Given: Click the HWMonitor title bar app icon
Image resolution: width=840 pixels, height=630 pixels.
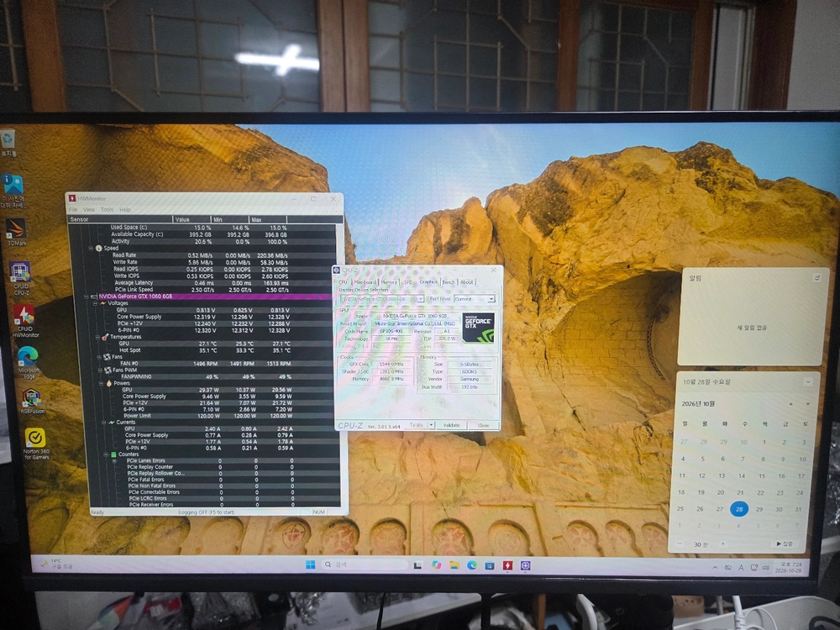Looking at the screenshot, I should click(x=71, y=198).
